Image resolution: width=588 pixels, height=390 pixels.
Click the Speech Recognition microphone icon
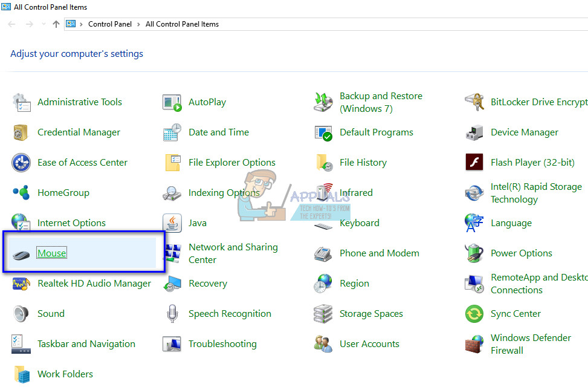(x=172, y=314)
